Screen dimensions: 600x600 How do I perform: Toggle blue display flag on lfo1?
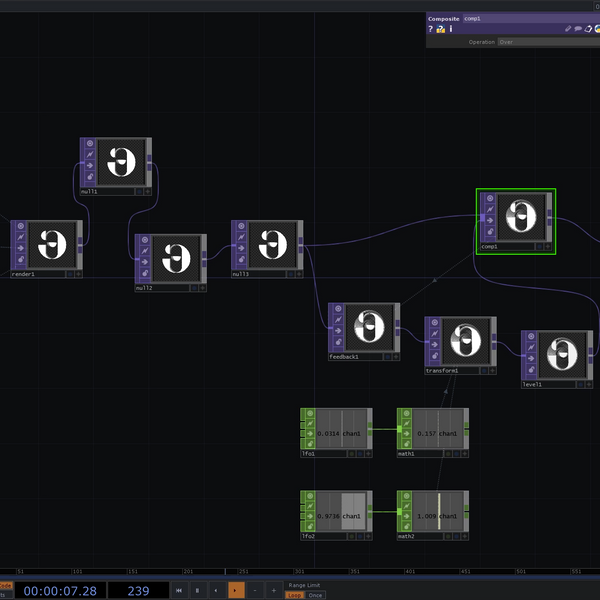click(x=360, y=454)
